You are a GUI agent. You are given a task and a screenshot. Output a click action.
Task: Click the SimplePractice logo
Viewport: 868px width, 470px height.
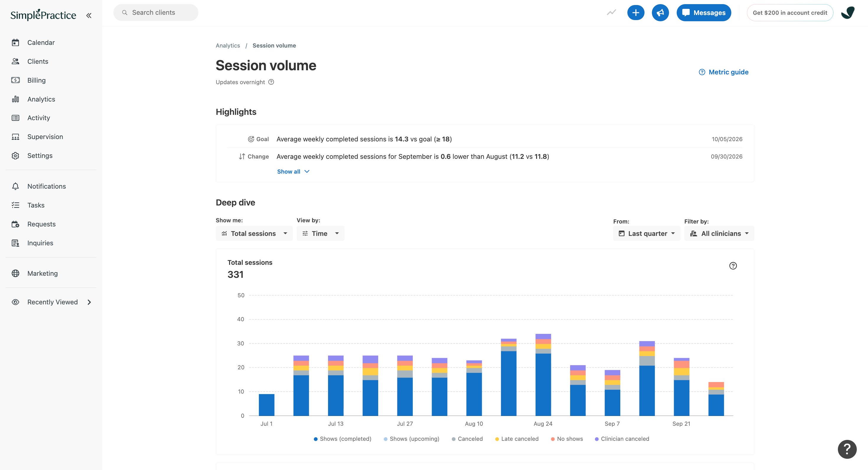click(43, 15)
